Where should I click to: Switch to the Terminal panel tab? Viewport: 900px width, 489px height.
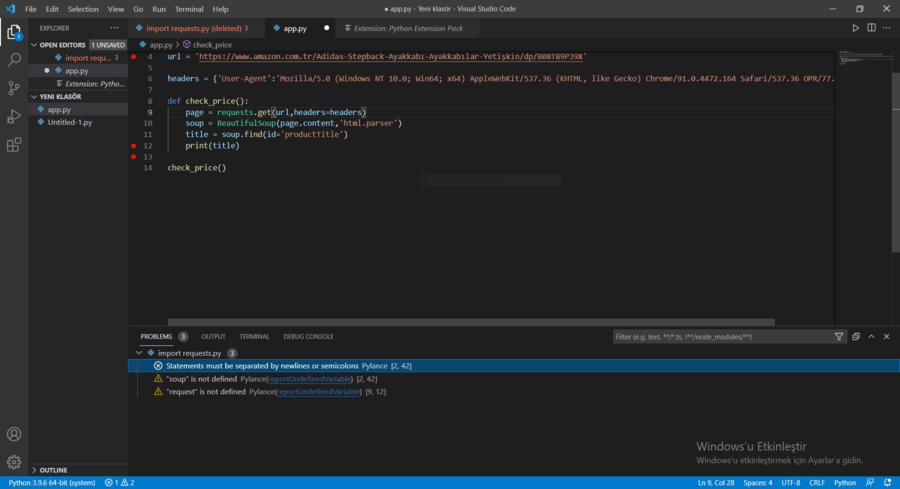pyautogui.click(x=254, y=337)
